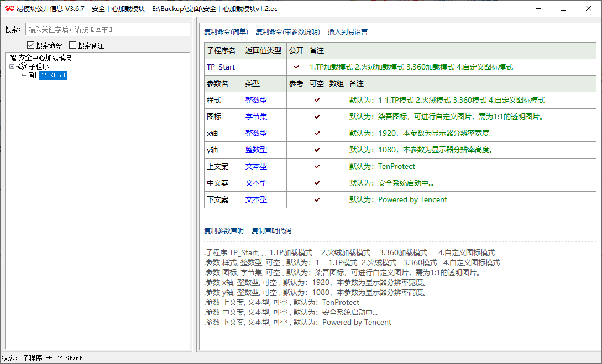Select the TP_Start item in the tree
This screenshot has height=364, width=602.
(x=53, y=76)
